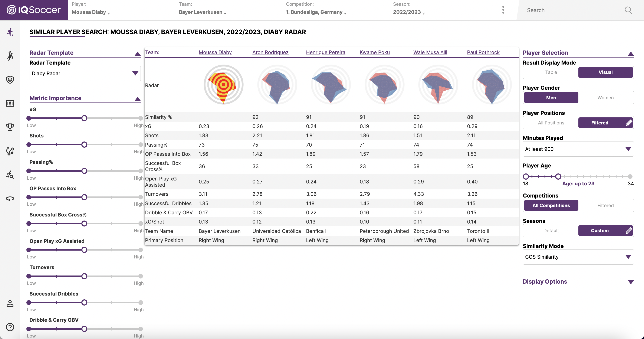Choose All Positions for Player Positions
644x339 pixels.
551,123
